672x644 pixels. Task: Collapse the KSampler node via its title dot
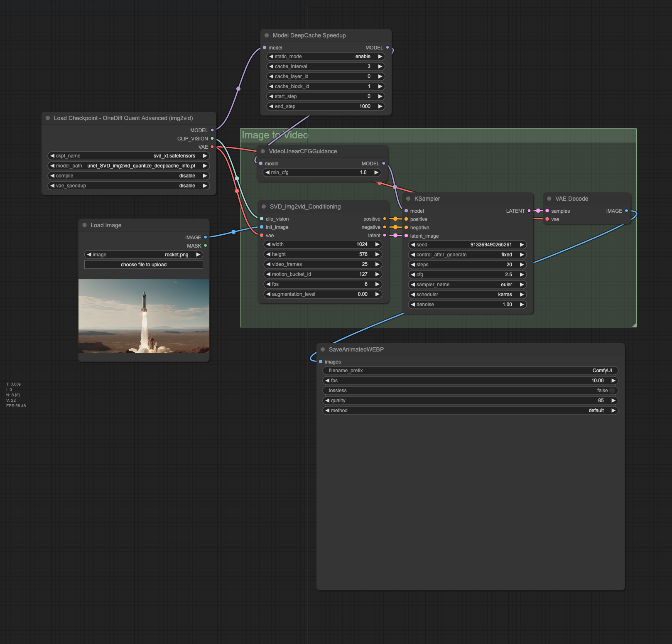coord(408,199)
